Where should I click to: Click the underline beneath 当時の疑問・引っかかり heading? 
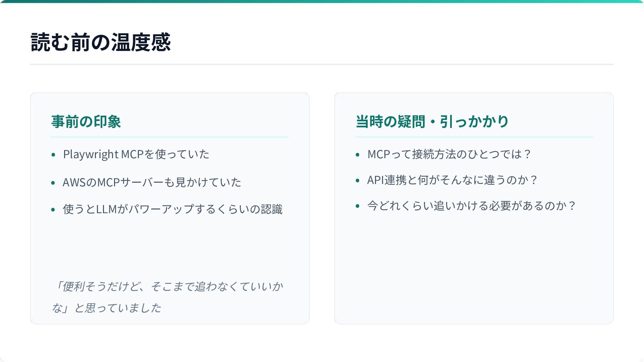[x=474, y=137]
